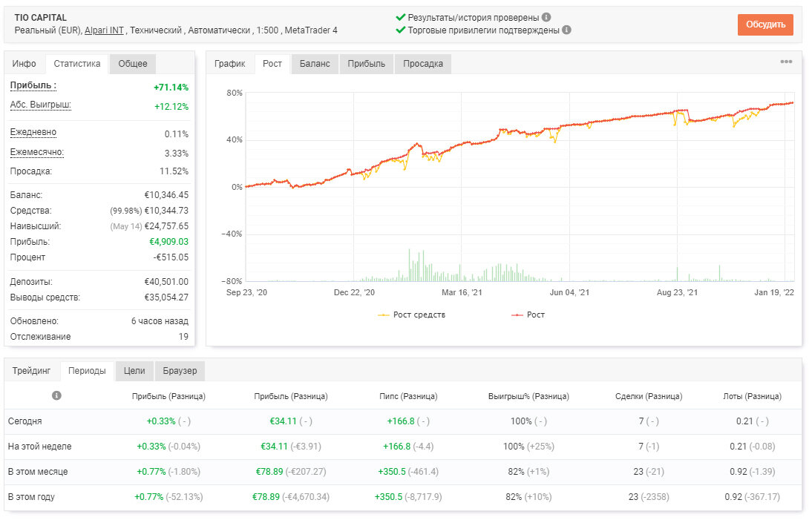Image resolution: width=812 pixels, height=520 pixels.
Task: Click the Сделки (Разница) column header
Action: 649,396
